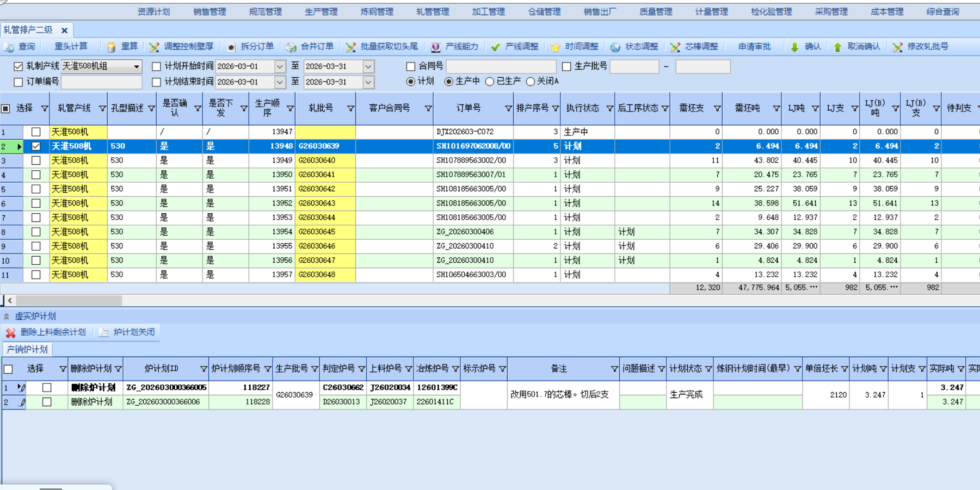Click the 时间调整 time adjustment icon
This screenshot has height=490, width=980.
(556, 46)
